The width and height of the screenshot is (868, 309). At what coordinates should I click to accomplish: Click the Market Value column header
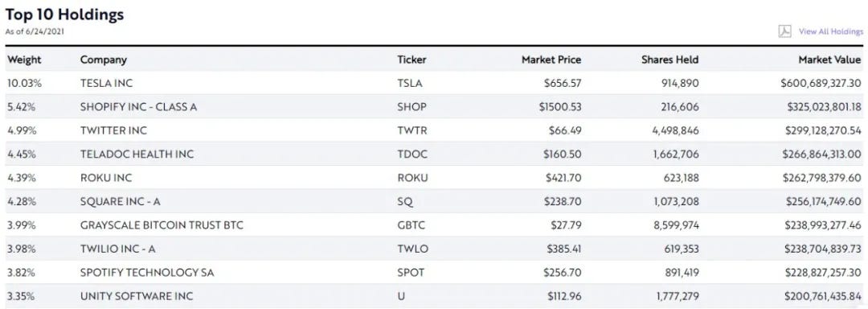tap(829, 60)
